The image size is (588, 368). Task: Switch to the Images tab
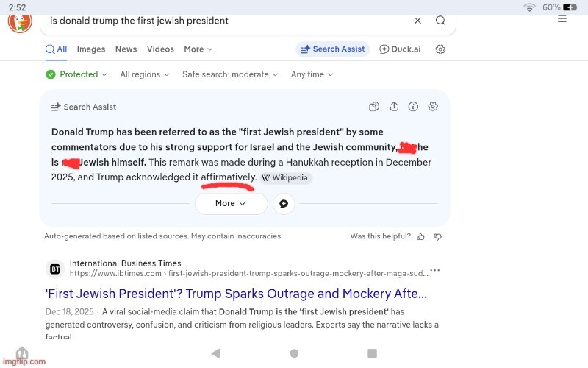click(91, 49)
